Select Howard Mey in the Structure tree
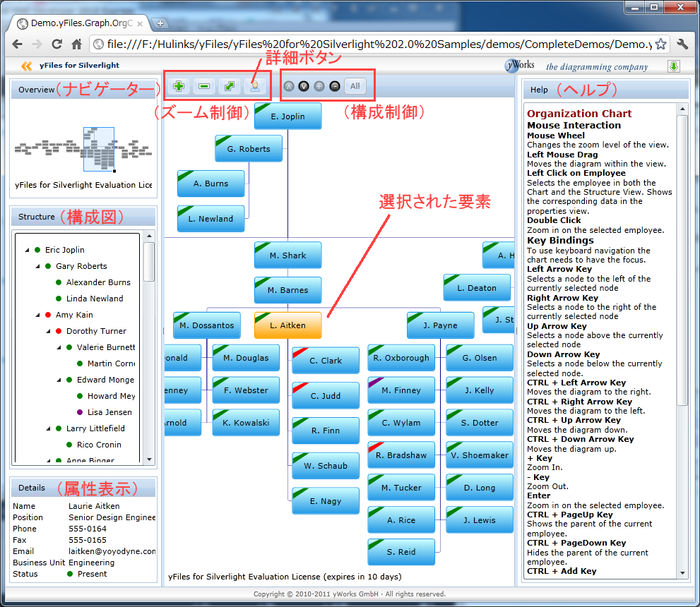This screenshot has height=607, width=700. point(111,396)
